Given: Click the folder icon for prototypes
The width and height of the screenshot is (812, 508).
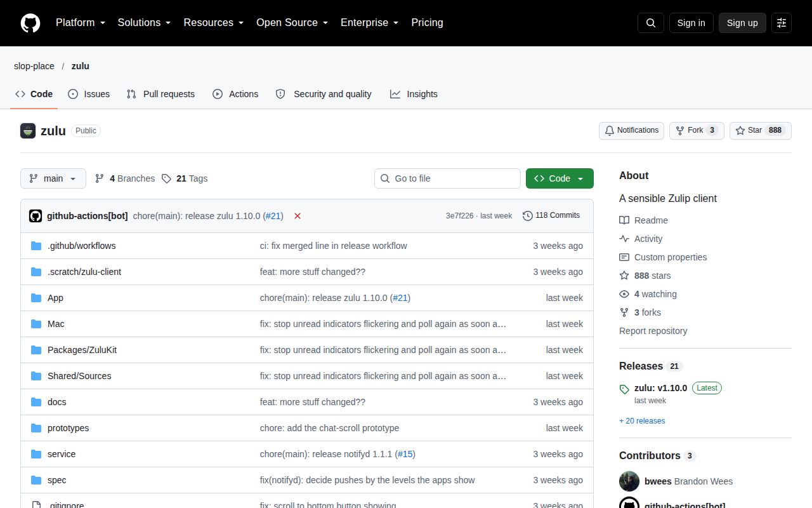Looking at the screenshot, I should [36, 428].
